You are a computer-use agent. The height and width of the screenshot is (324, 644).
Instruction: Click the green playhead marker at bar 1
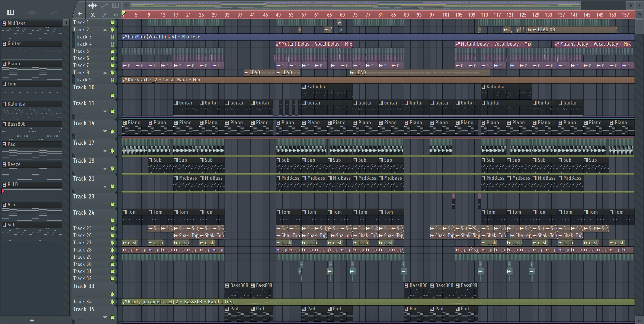click(x=124, y=13)
